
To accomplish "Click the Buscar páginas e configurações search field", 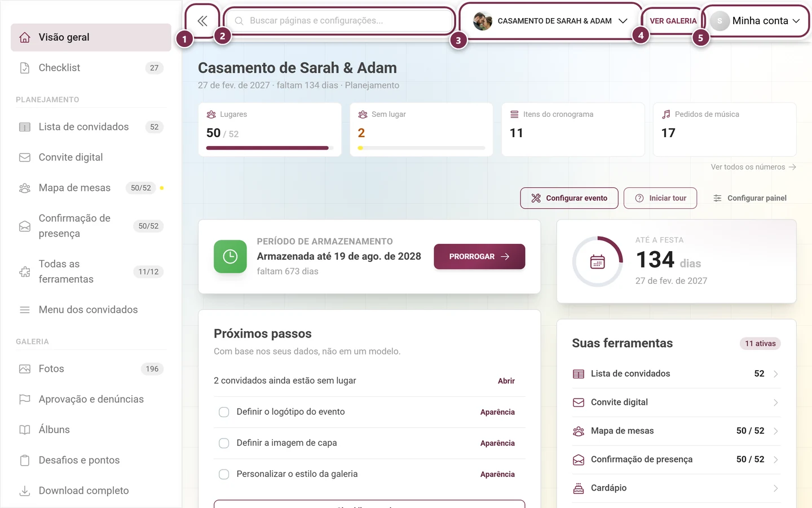I will (339, 21).
